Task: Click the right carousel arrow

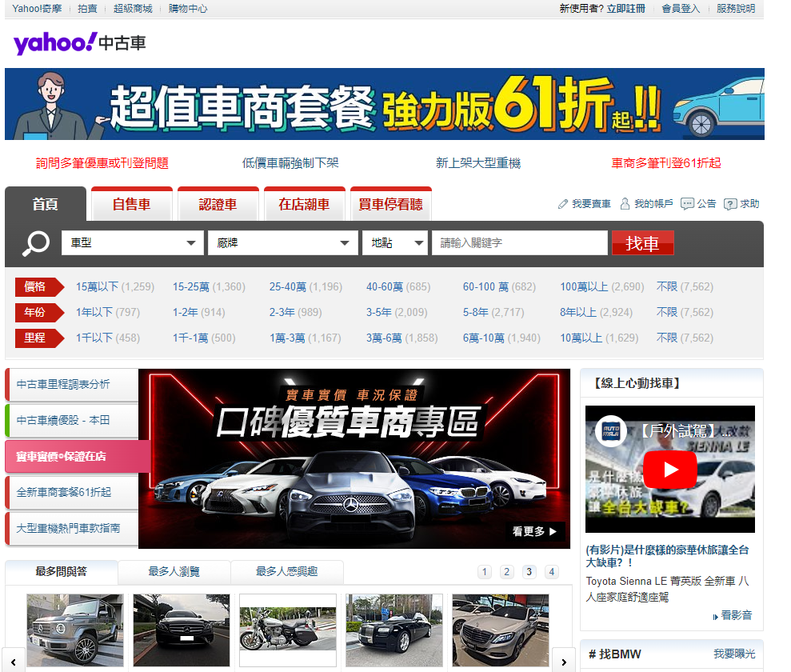Action: tap(564, 662)
